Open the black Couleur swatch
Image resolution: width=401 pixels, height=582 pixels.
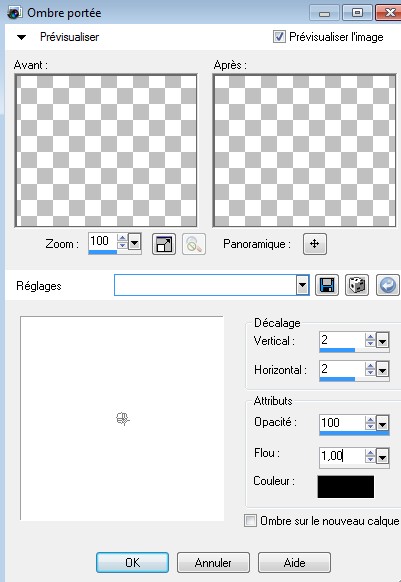[x=346, y=486]
